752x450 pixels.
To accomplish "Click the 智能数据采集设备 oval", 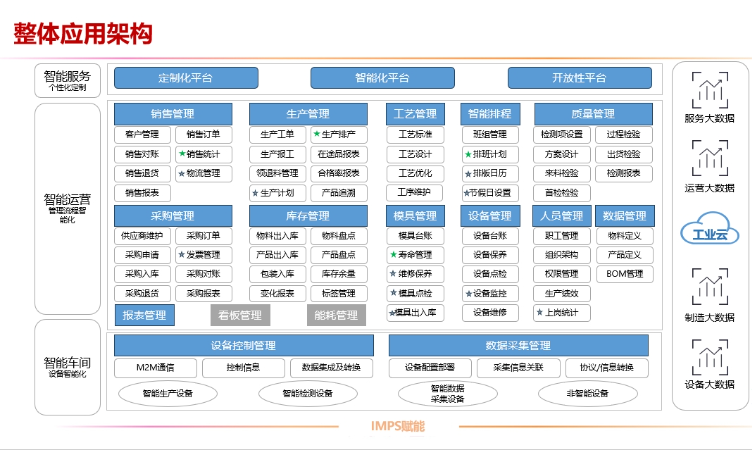I will 448,394.
